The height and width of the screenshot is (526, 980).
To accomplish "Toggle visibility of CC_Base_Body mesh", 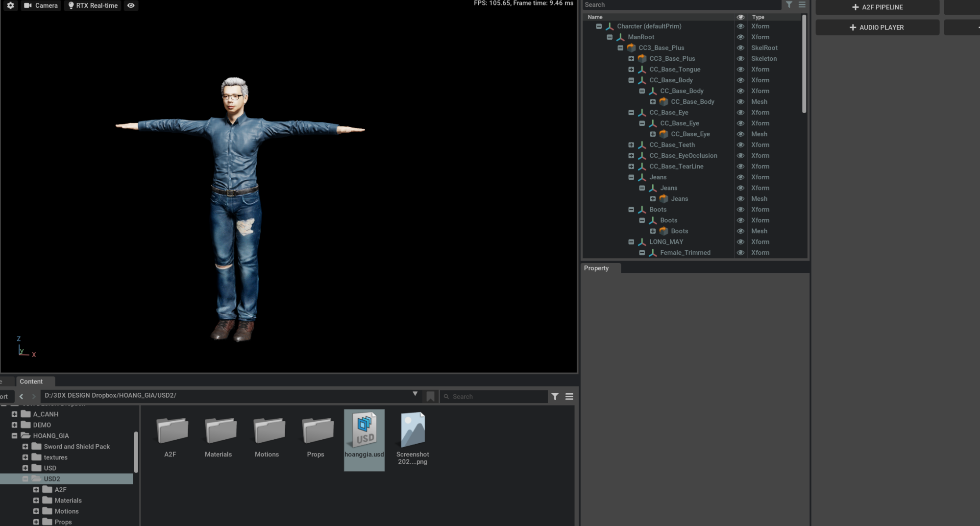I will tap(740, 102).
